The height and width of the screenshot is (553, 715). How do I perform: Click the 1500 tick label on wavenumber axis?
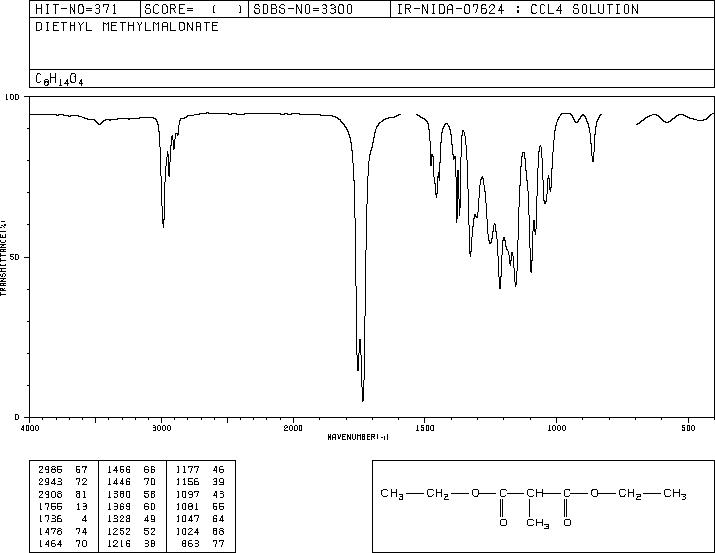tap(425, 428)
